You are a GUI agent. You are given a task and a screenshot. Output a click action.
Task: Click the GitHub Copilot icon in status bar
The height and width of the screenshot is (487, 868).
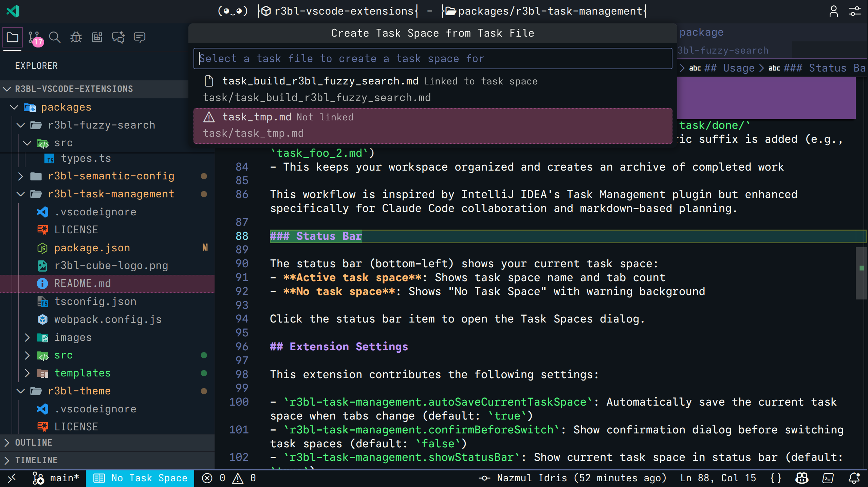pyautogui.click(x=802, y=478)
